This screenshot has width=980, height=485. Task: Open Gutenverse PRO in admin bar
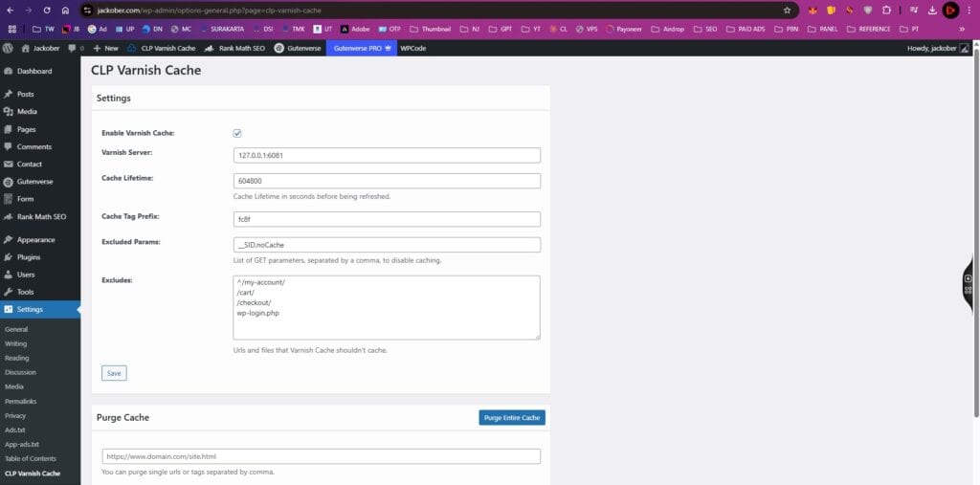click(361, 48)
